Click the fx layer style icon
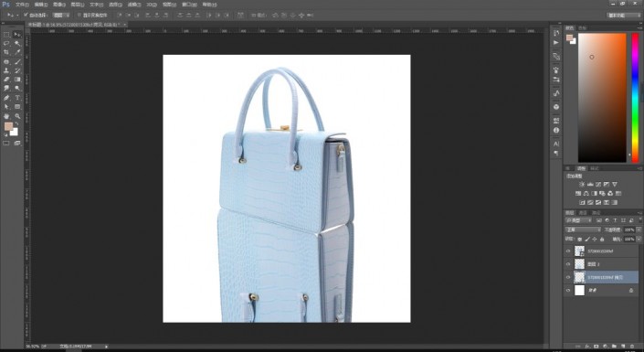644x352 pixels. pyautogui.click(x=587, y=347)
